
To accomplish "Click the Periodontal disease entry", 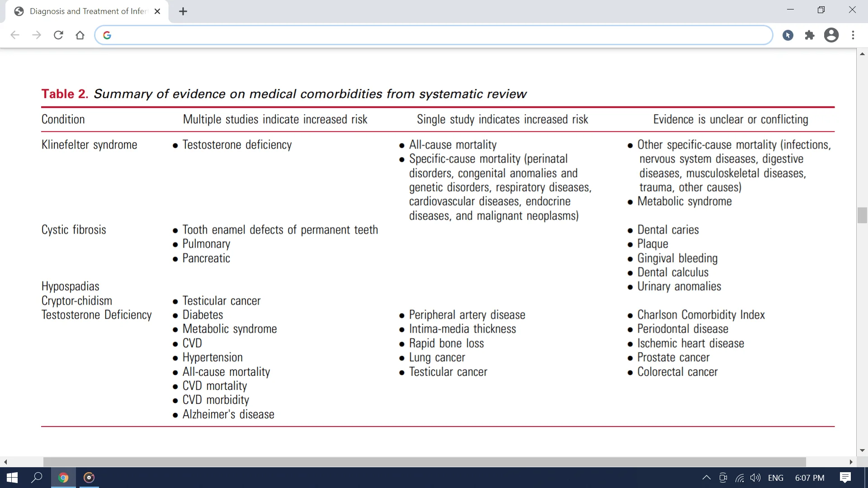I will (683, 329).
